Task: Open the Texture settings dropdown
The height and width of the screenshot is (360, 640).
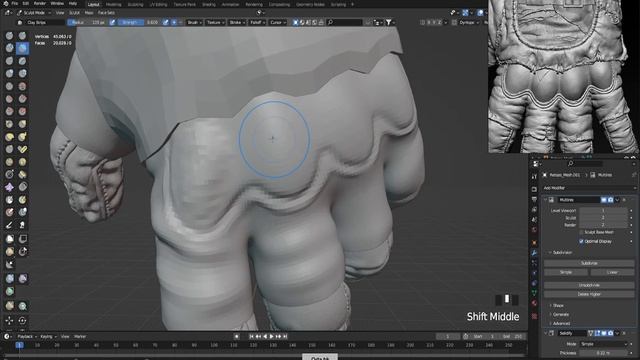Action: [x=215, y=22]
